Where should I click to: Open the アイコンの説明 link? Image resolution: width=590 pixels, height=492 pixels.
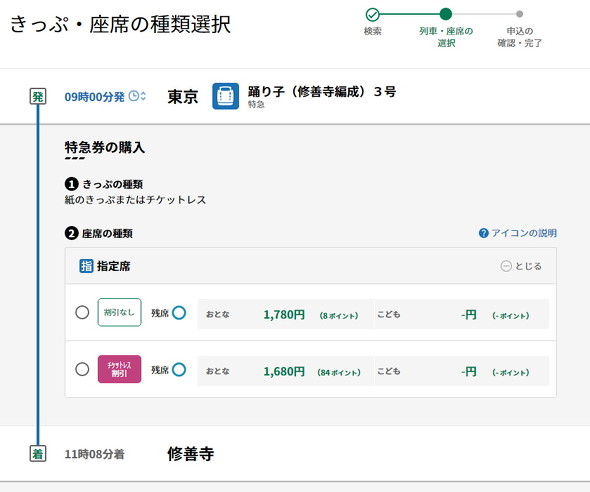coord(524,233)
